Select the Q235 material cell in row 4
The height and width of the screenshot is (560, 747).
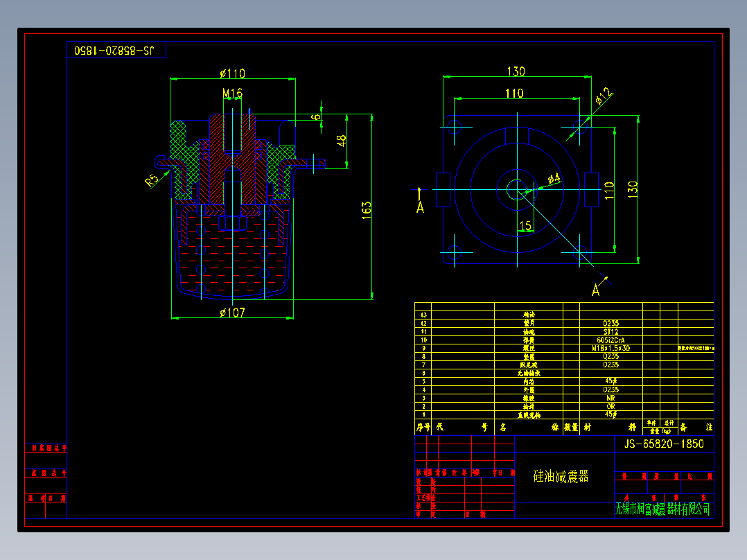[x=610, y=390]
